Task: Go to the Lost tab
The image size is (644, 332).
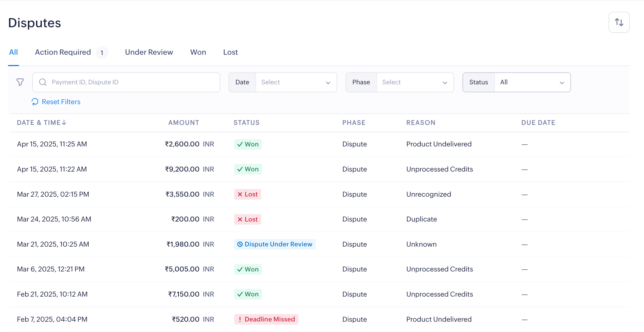Action: pyautogui.click(x=230, y=52)
